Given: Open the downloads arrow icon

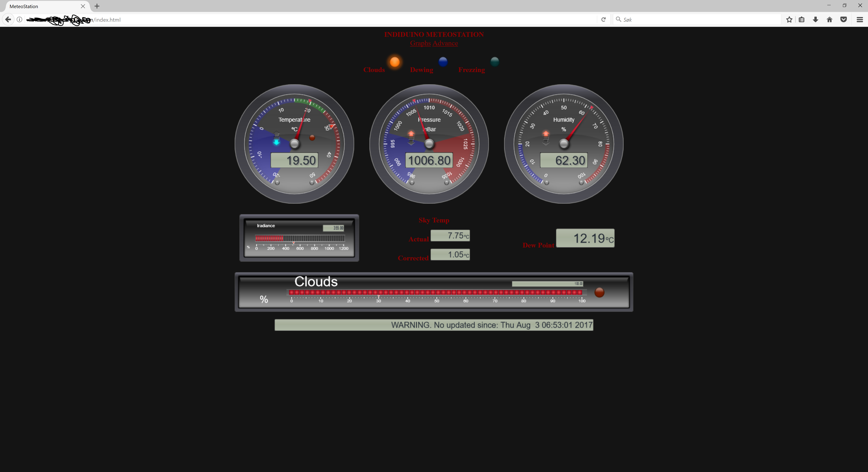Looking at the screenshot, I should click(x=815, y=19).
